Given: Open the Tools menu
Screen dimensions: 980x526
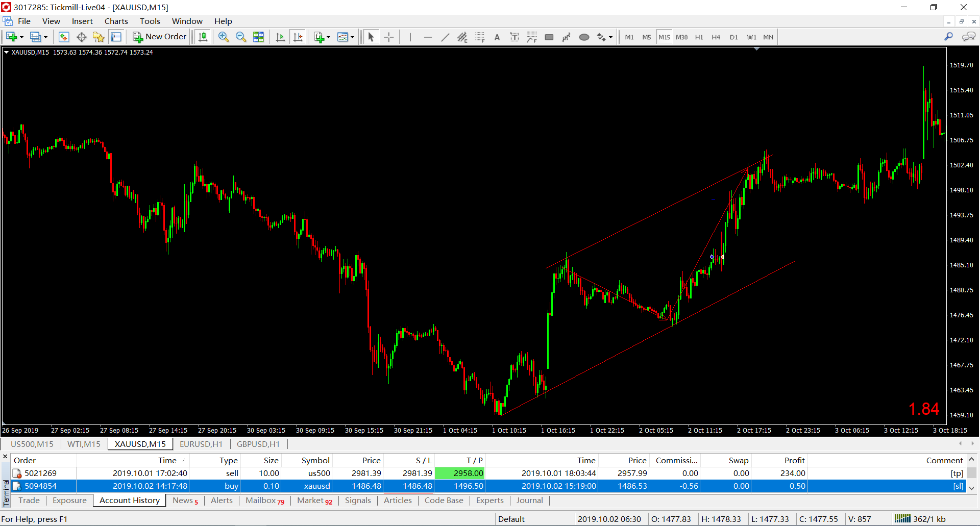Looking at the screenshot, I should coord(150,21).
